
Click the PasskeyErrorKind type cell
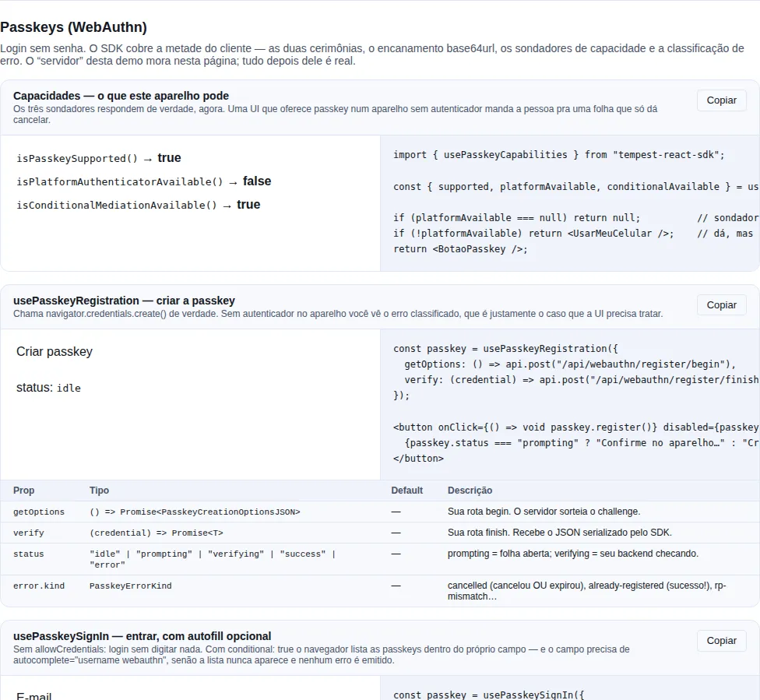point(130,586)
